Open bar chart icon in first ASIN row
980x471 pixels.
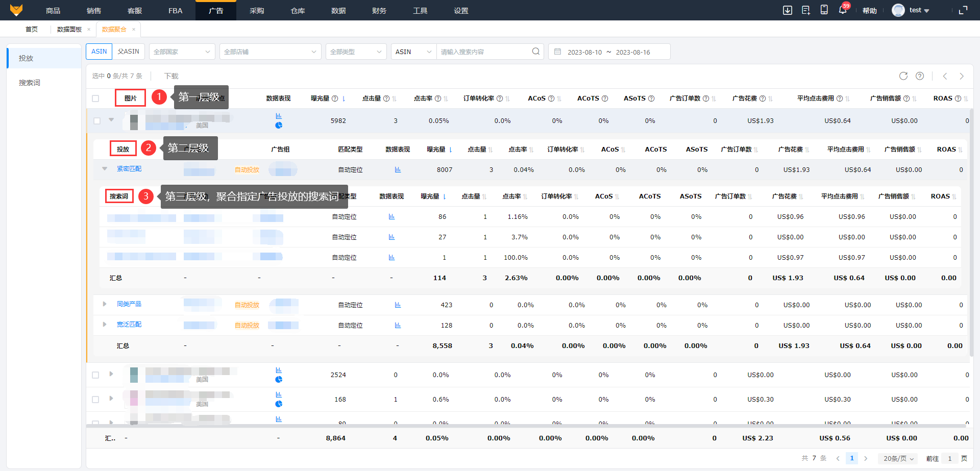coord(279,116)
